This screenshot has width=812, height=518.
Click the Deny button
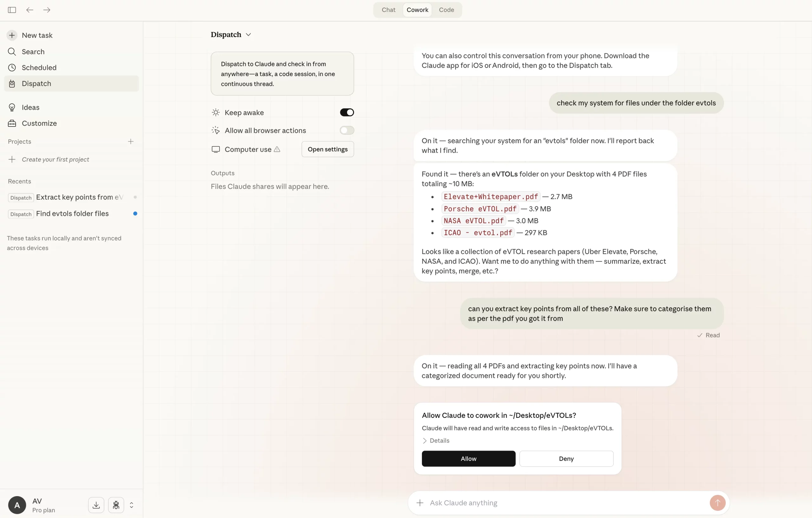[566, 458]
